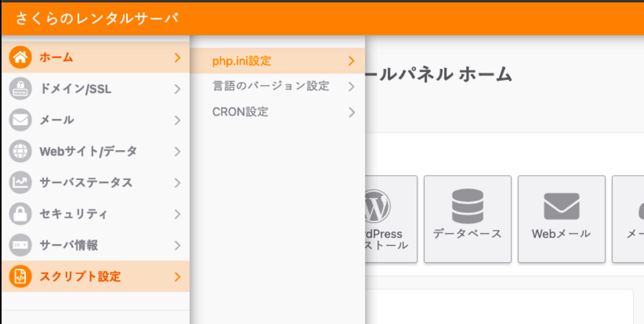Select CRON設定 in the submenu
644x324 pixels.
277,112
